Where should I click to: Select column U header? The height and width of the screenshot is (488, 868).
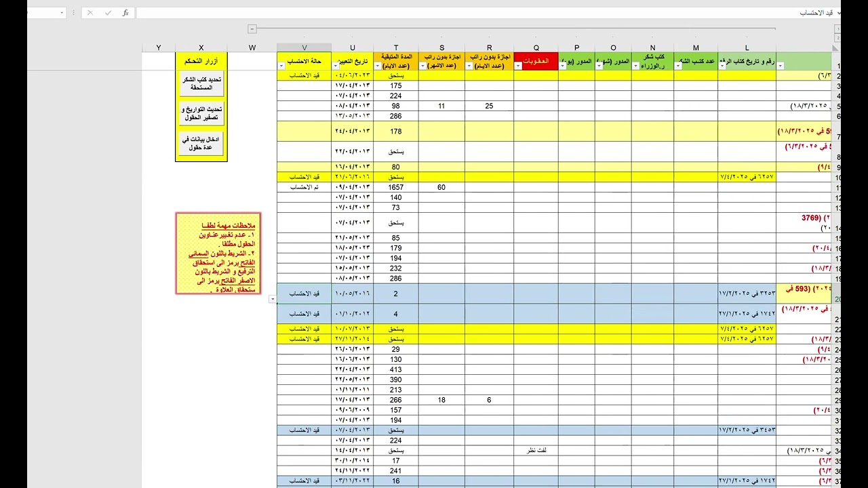pyautogui.click(x=352, y=47)
